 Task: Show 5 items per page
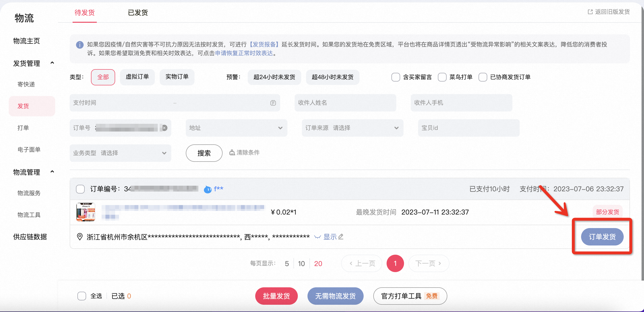(287, 264)
